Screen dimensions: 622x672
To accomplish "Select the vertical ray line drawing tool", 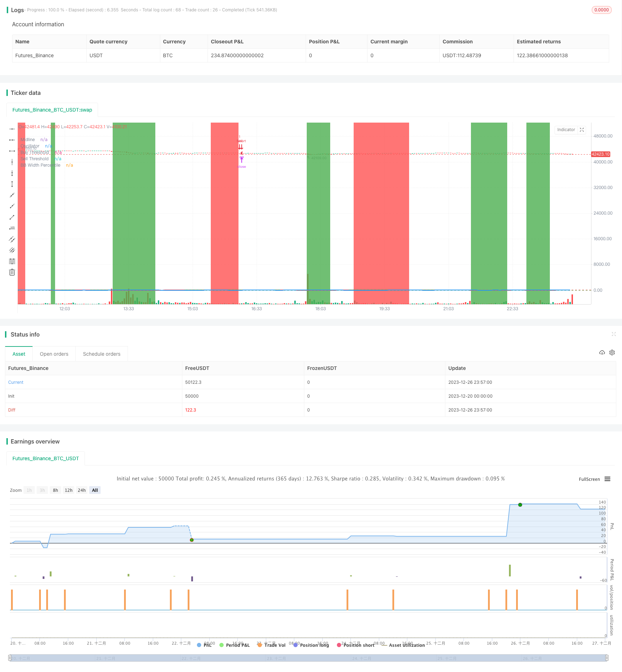I will pyautogui.click(x=12, y=173).
